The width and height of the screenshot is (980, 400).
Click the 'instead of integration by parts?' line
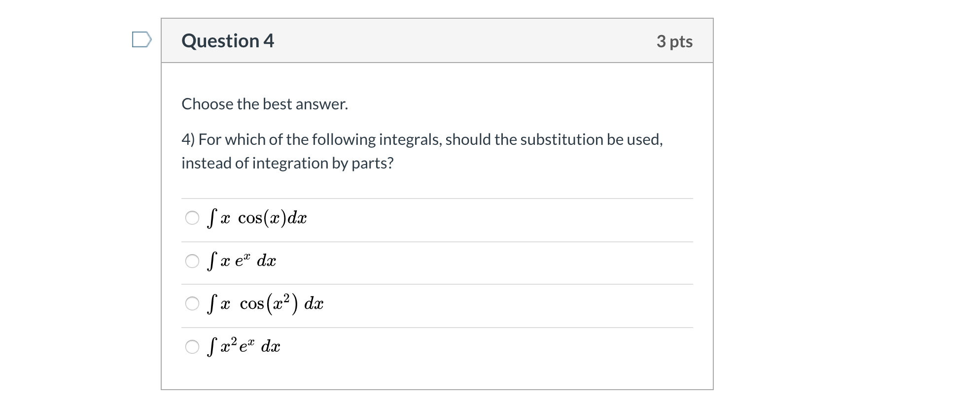pos(287,163)
